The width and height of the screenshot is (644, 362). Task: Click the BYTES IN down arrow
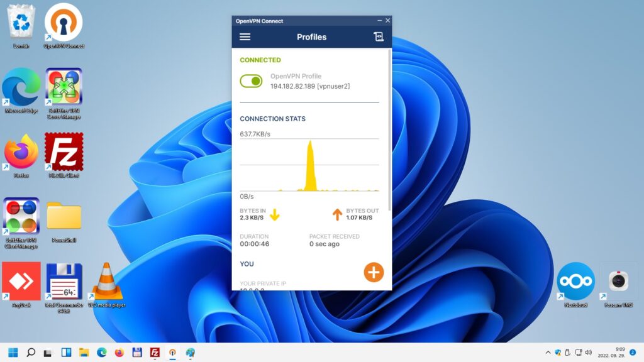[274, 214]
